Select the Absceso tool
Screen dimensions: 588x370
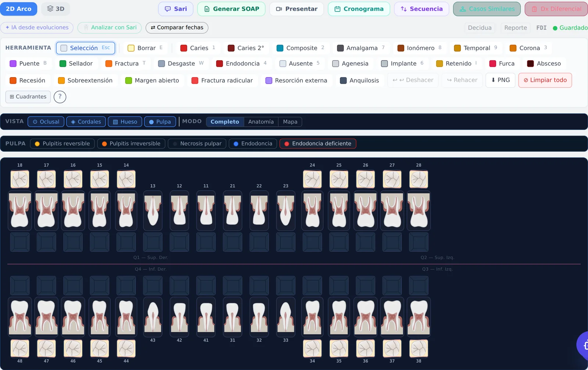point(544,64)
